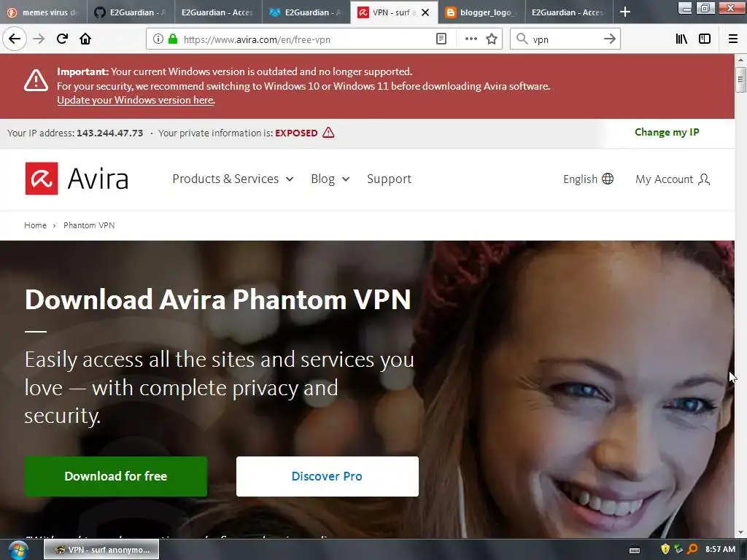
Task: Click the Avira logo
Action: 77,179
